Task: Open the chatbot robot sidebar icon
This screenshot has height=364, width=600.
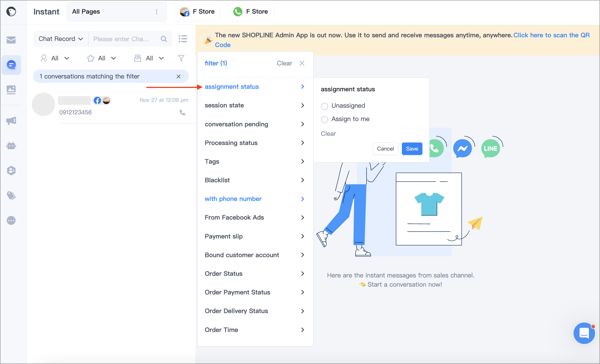Action: 11,145
